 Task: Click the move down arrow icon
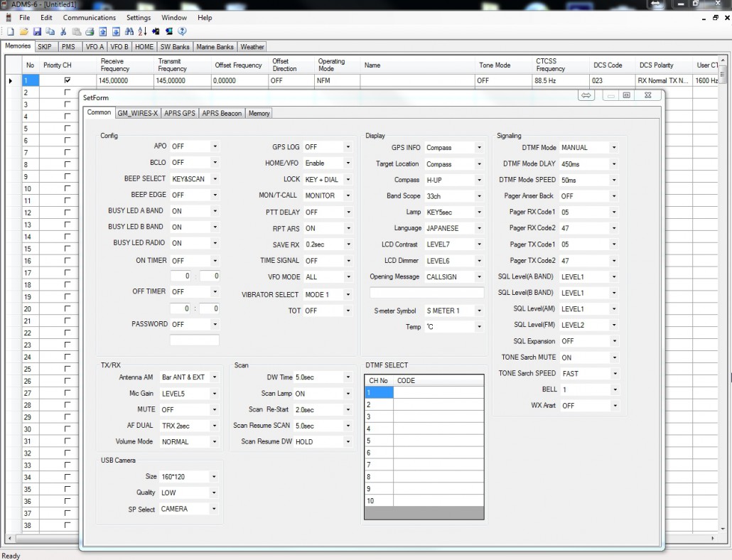click(x=117, y=31)
